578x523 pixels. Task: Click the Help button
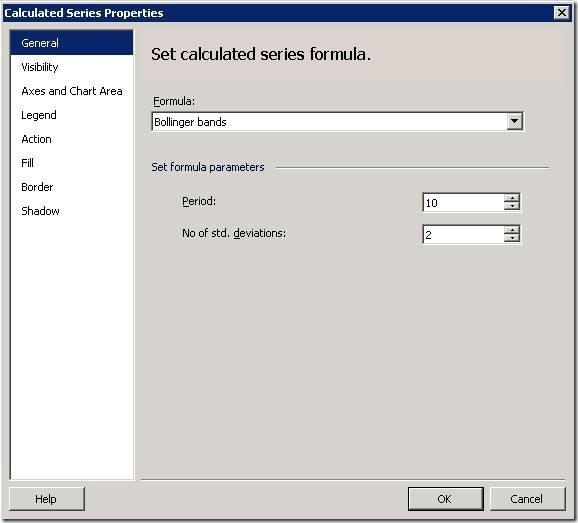click(47, 499)
